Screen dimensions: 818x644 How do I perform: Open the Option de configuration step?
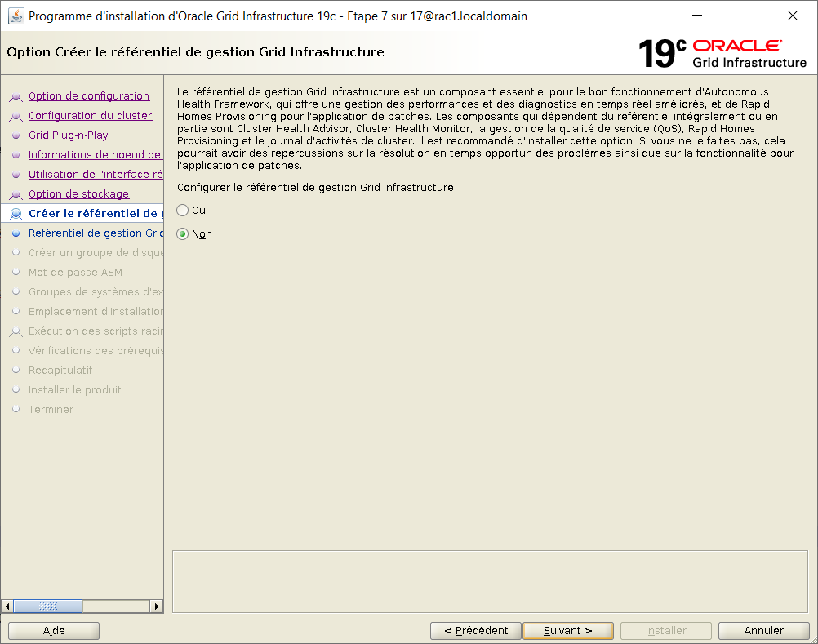click(89, 96)
